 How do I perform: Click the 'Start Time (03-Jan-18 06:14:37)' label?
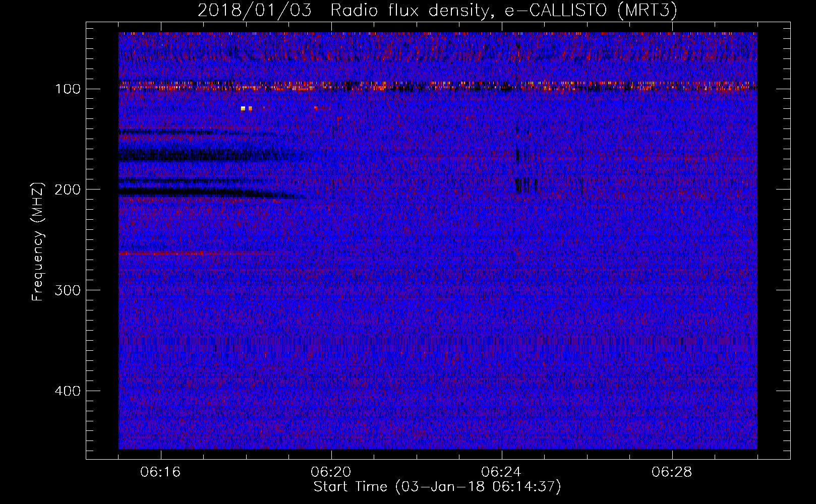[437, 487]
